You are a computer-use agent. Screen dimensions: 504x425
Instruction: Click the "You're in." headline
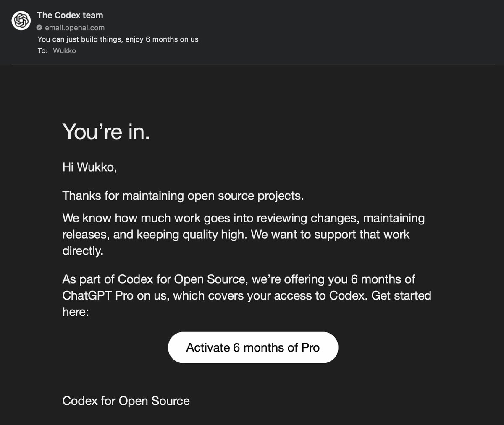click(x=106, y=132)
